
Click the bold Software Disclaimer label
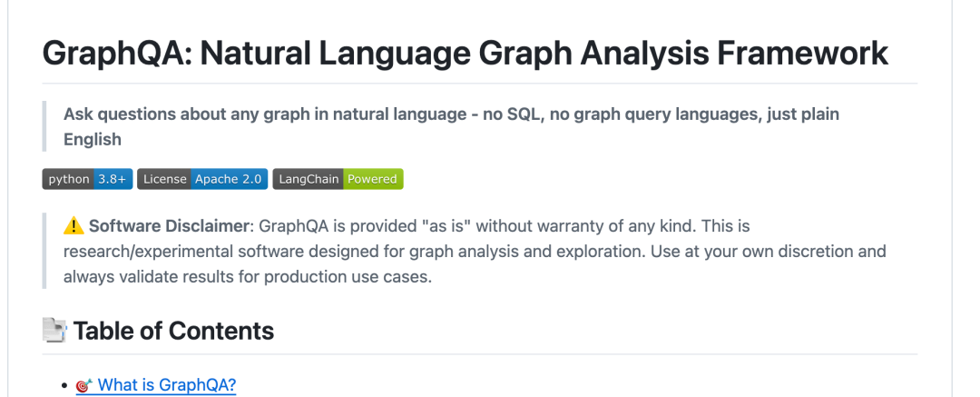(167, 226)
